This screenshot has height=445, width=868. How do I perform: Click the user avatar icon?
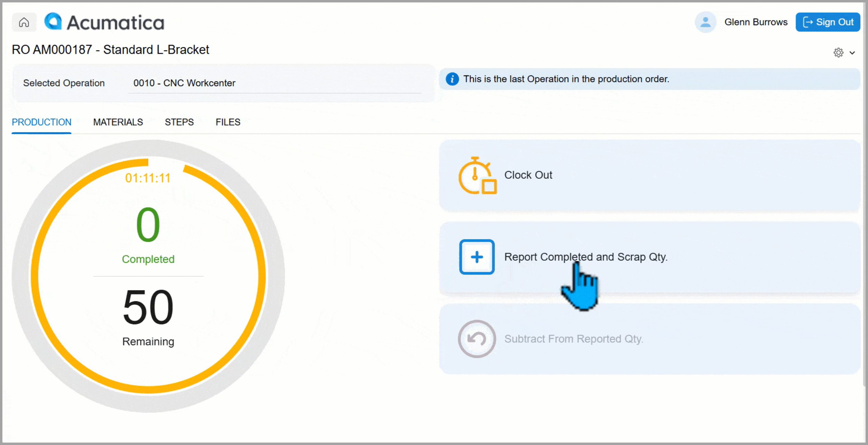(x=705, y=22)
